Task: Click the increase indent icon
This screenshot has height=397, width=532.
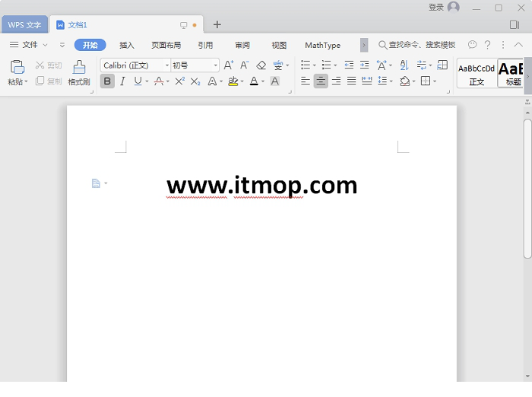Action: point(364,65)
